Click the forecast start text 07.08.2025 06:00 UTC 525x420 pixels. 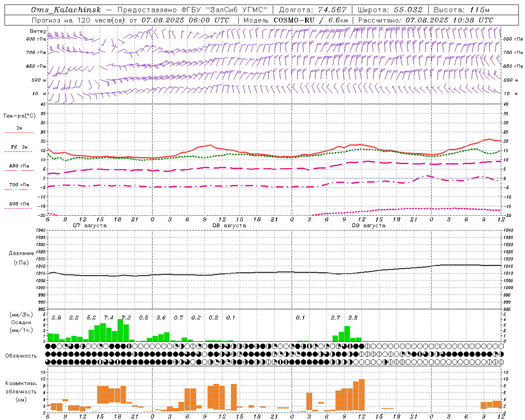click(185, 20)
